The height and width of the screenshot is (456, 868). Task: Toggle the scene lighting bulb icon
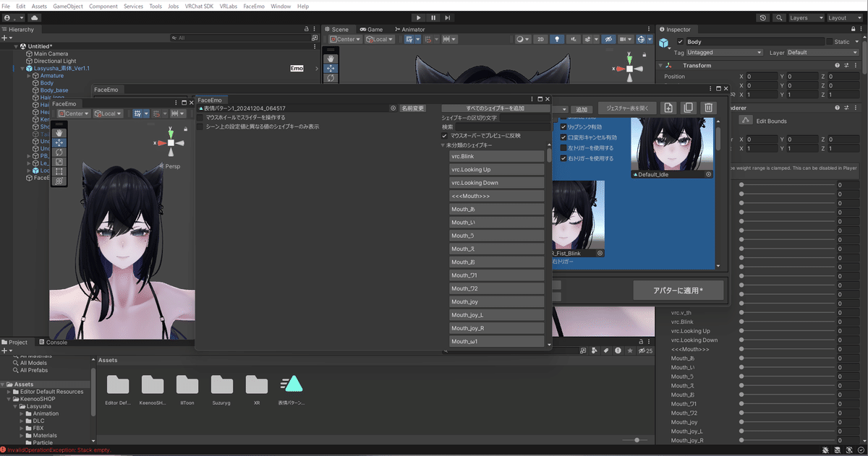pos(557,39)
